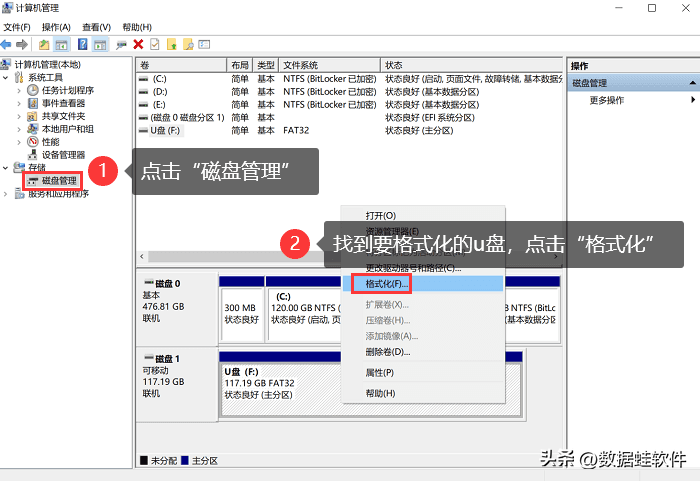This screenshot has height=481, width=700.
Task: Click the folder with green arrow toolbar icon
Action: click(x=171, y=45)
